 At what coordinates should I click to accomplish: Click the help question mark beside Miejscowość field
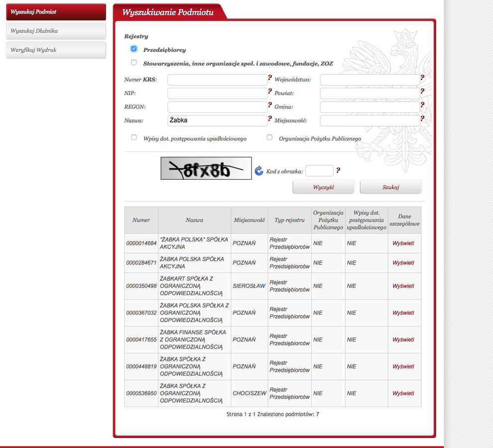pyautogui.click(x=422, y=118)
